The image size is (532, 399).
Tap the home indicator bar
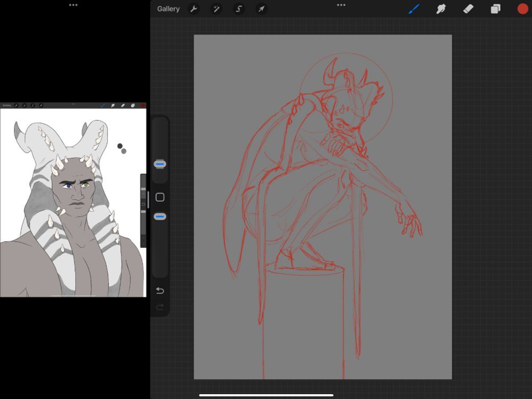pos(266,395)
